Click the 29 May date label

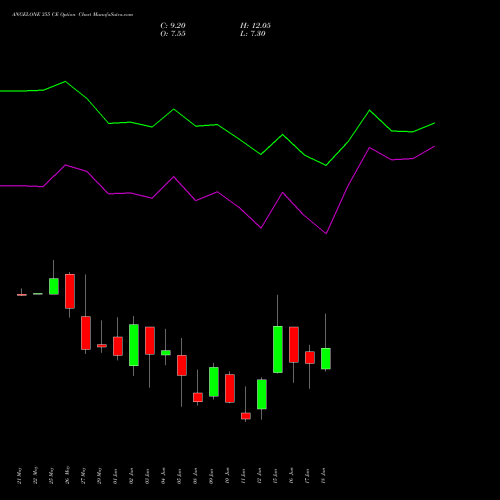99,476
